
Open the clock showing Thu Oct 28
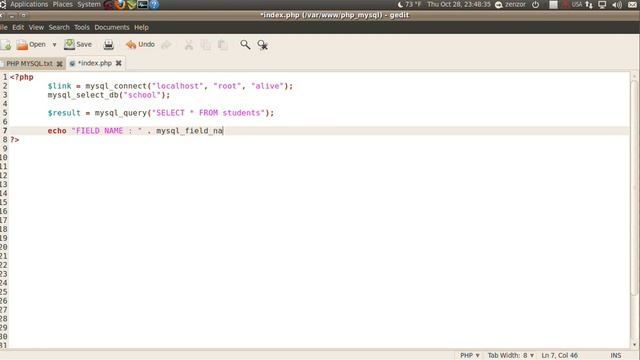459,4
